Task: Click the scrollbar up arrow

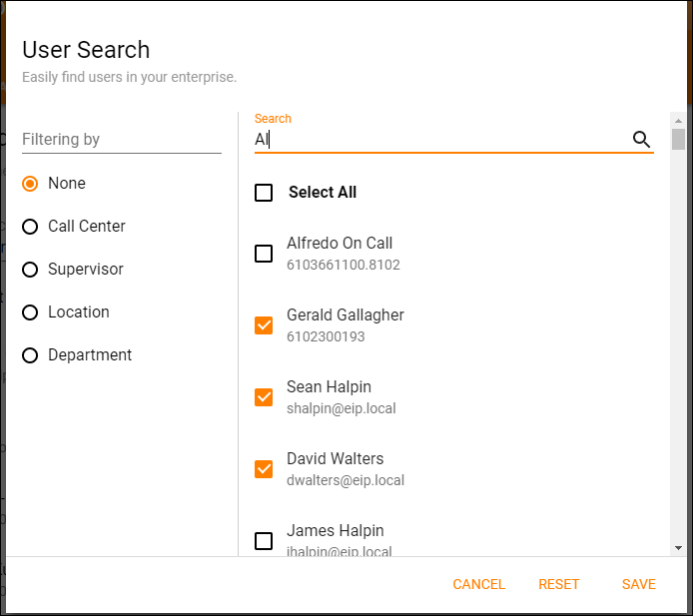Action: [x=678, y=119]
